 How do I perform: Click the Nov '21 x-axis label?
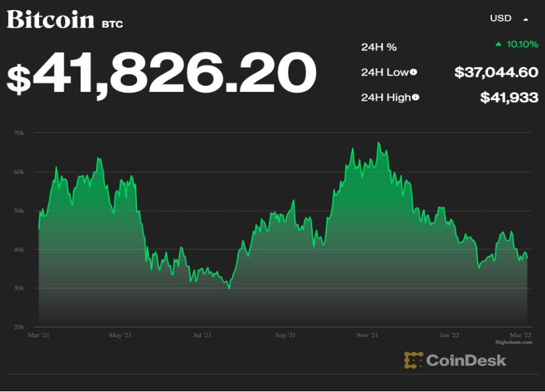[x=367, y=335]
